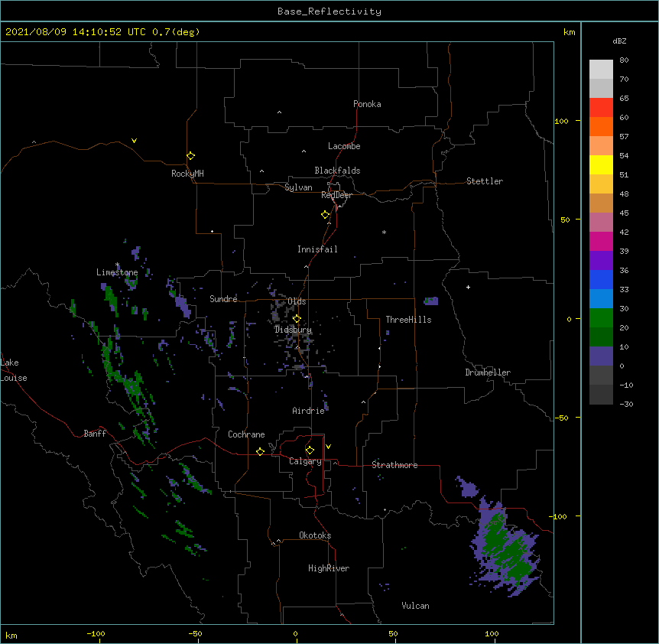659x644 pixels.
Task: Click the Banff label
Action: tap(95, 434)
